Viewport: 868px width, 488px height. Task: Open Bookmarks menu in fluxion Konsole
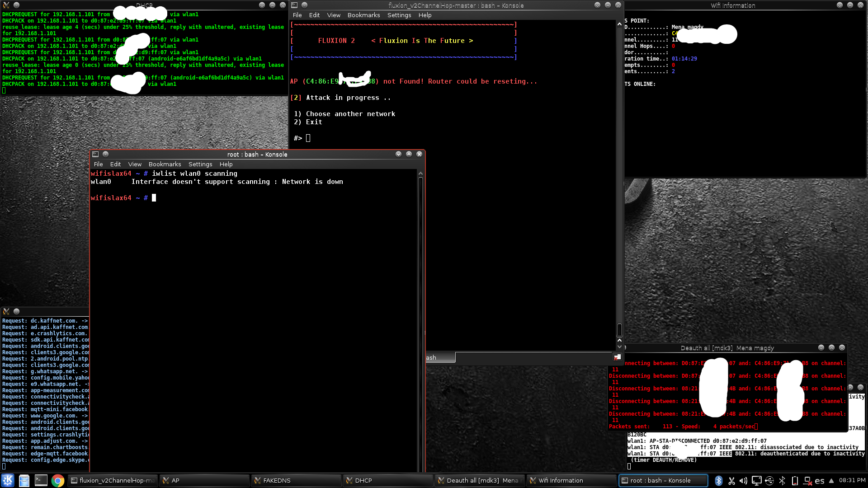pyautogui.click(x=363, y=15)
